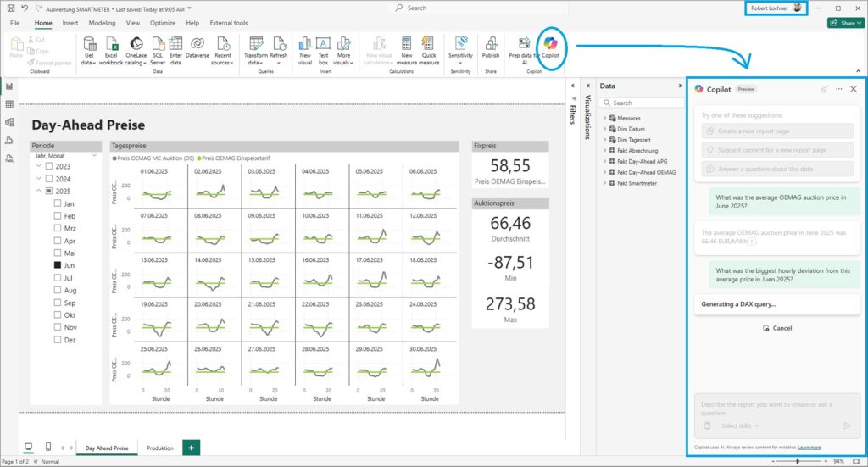Viewport: 868px width, 467px height.
Task: Undo the last action
Action: tap(25, 8)
